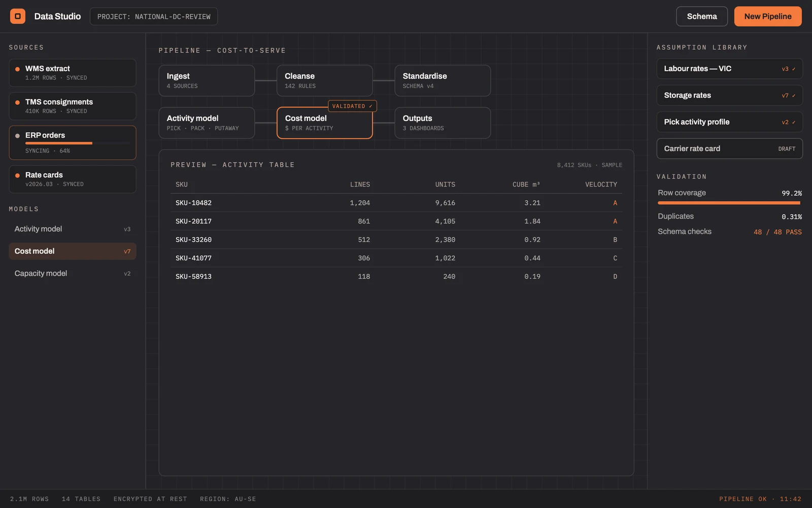Open the Capacity model v2
Viewport: 812px width, 508px height.
point(73,273)
